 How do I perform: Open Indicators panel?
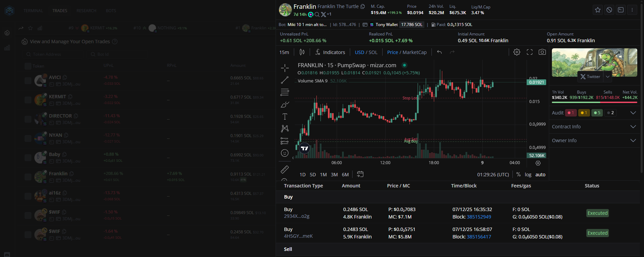pos(330,52)
